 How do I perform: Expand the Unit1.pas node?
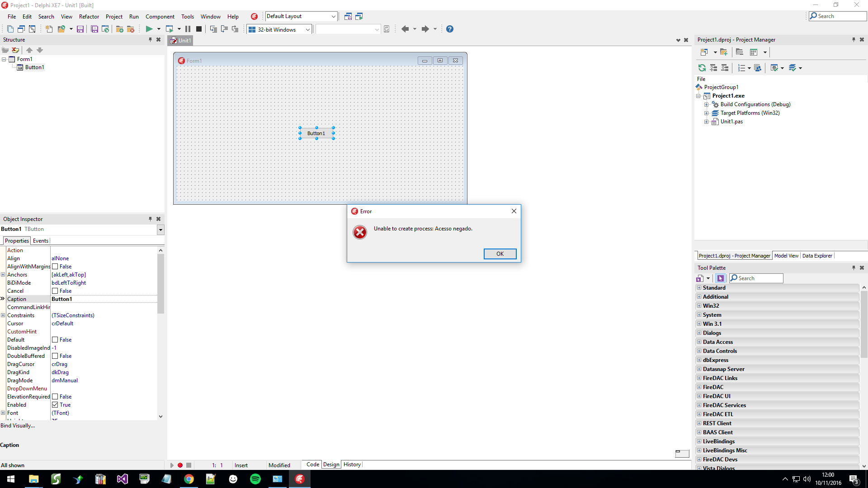click(x=706, y=122)
